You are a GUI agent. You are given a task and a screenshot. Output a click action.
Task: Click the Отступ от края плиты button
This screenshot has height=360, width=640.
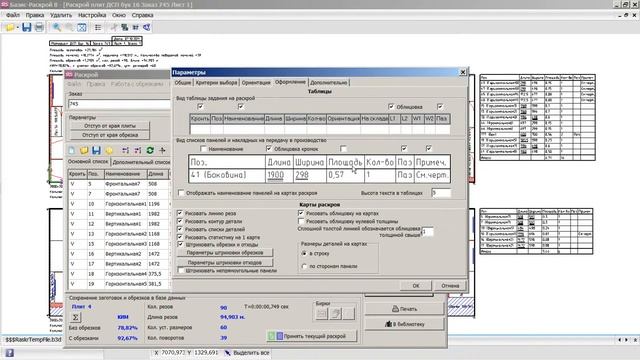110,126
